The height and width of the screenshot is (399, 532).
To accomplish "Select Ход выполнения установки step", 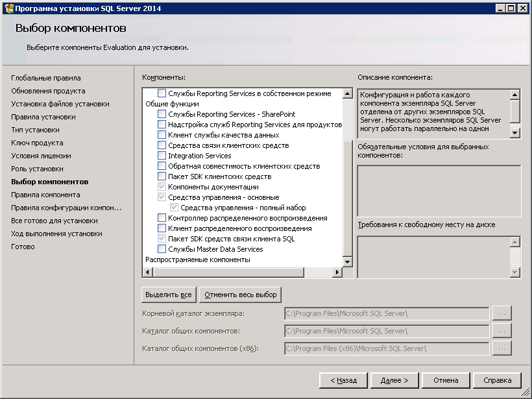I will pyautogui.click(x=56, y=234).
